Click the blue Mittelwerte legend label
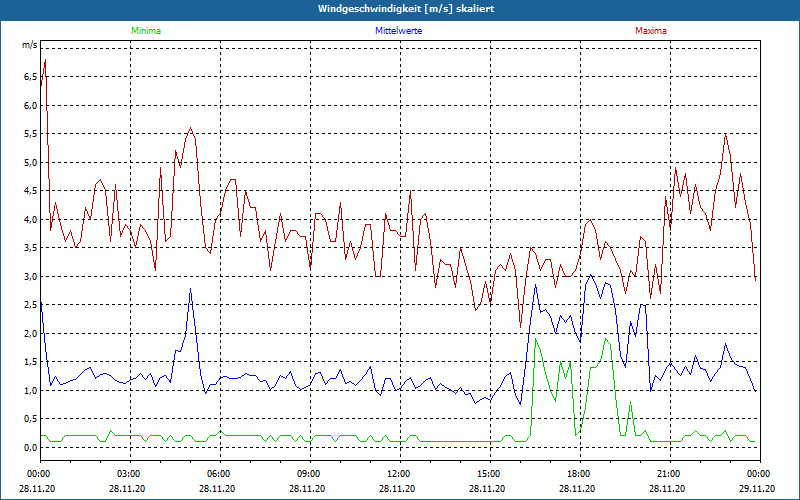The width and height of the screenshot is (800, 500). 398,31
